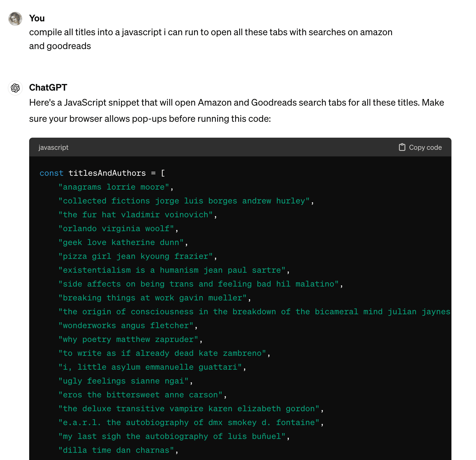Click the user profile avatar picture

click(15, 19)
